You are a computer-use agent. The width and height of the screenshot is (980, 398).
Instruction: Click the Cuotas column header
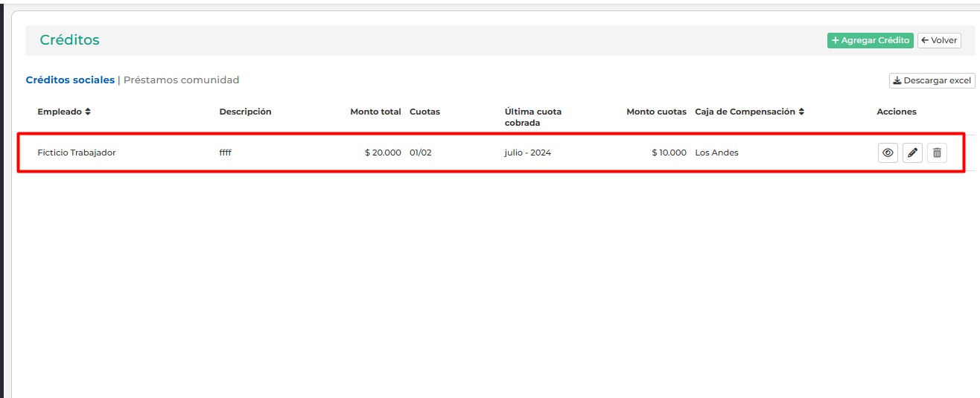424,112
